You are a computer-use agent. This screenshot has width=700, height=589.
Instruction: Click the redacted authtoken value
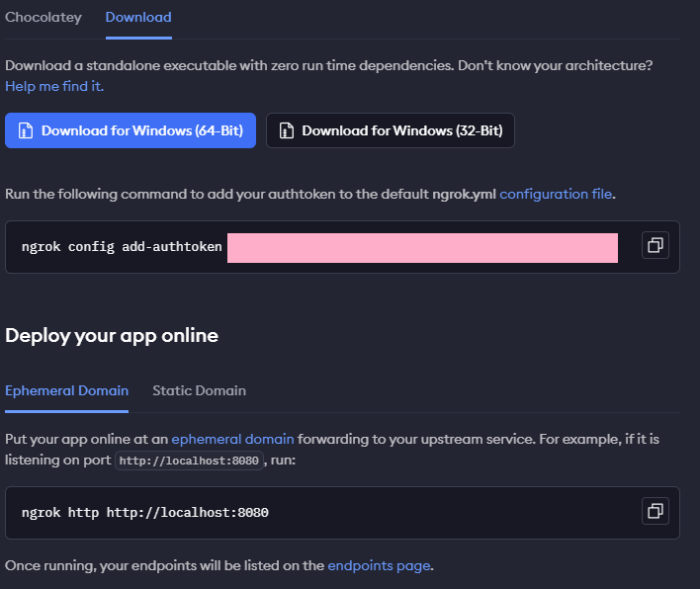click(x=422, y=248)
